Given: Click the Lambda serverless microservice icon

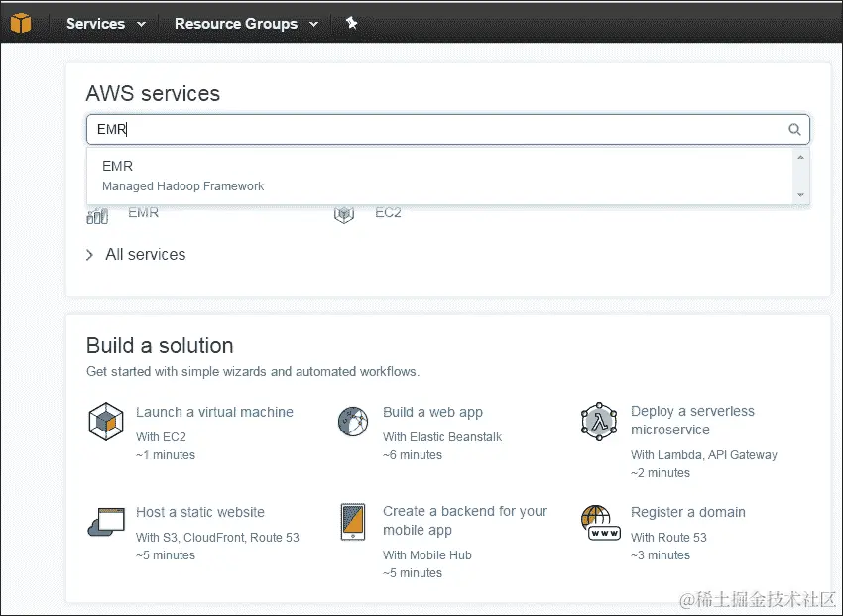Looking at the screenshot, I should 599,422.
